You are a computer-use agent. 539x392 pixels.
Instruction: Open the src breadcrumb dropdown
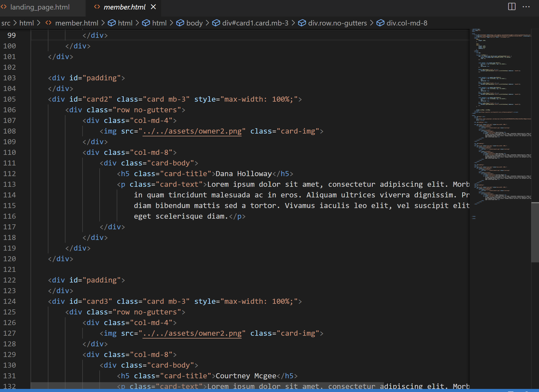(6, 23)
